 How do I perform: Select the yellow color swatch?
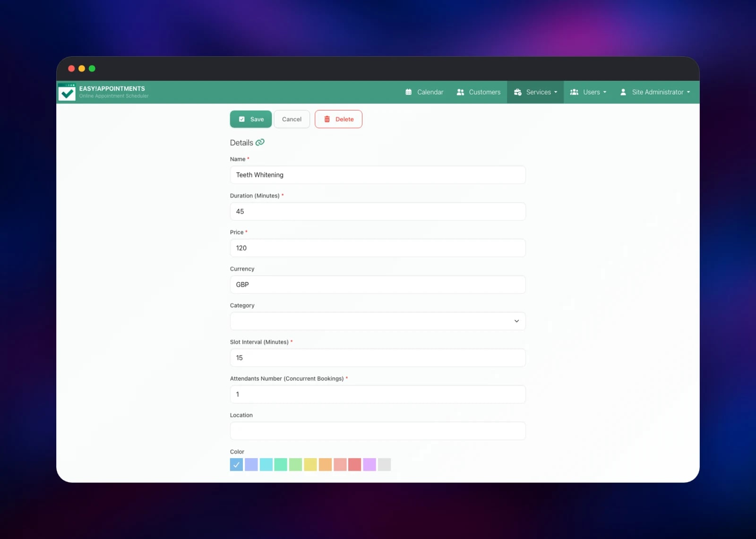pos(310,464)
